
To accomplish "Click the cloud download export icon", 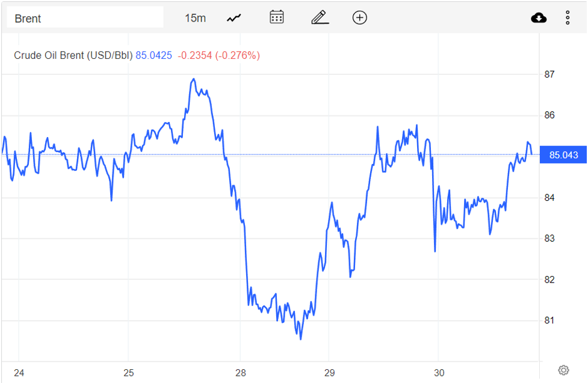I will pos(539,18).
